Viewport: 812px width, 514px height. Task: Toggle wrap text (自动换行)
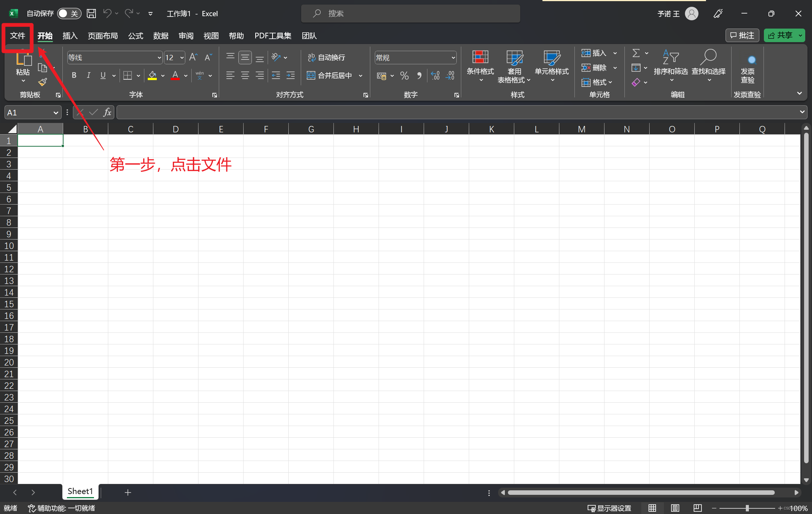pyautogui.click(x=326, y=58)
